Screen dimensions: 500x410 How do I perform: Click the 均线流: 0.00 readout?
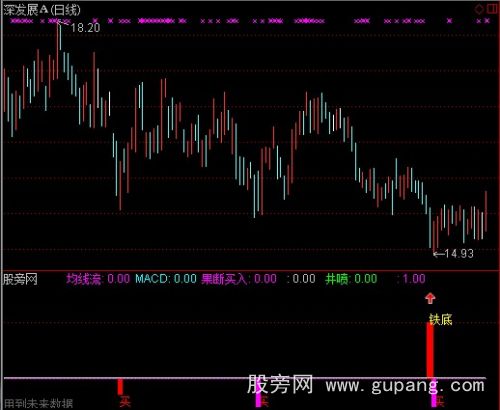(98, 279)
